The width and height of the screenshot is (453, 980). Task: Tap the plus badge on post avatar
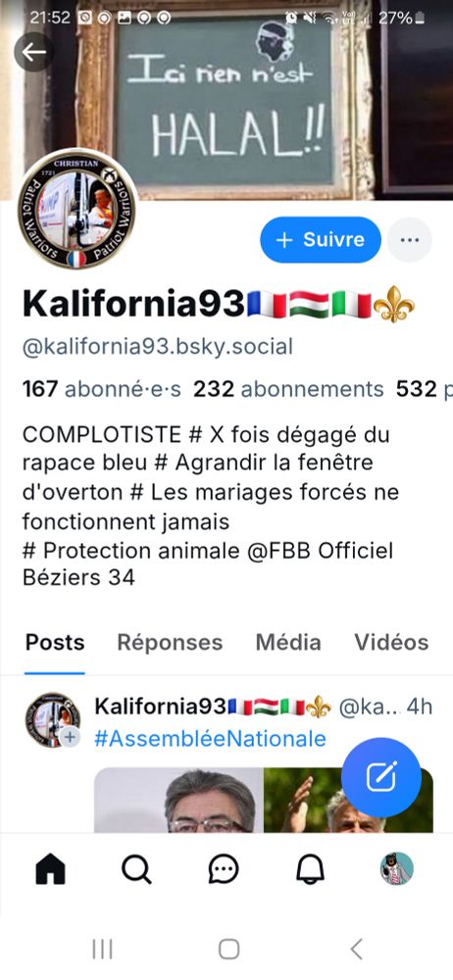[70, 738]
